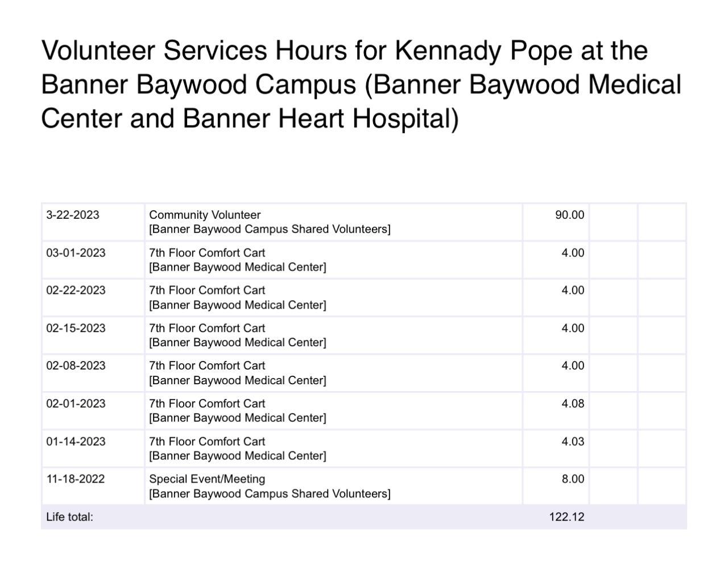The image size is (728, 565).
Task: Click the 02-01-2023 date cell
Action: tap(76, 404)
